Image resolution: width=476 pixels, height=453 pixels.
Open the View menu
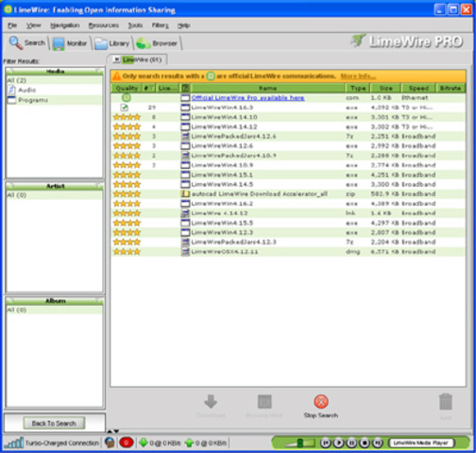point(33,25)
